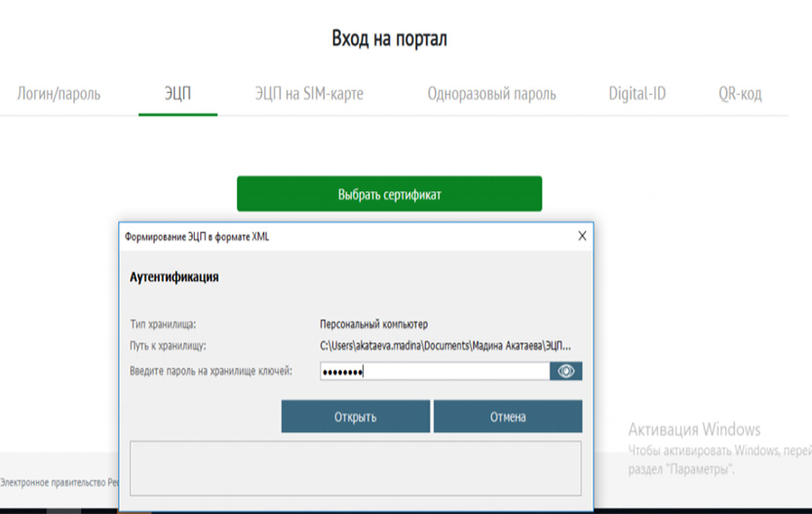Switch to the Одноразовый пароль tab

pyautogui.click(x=491, y=95)
